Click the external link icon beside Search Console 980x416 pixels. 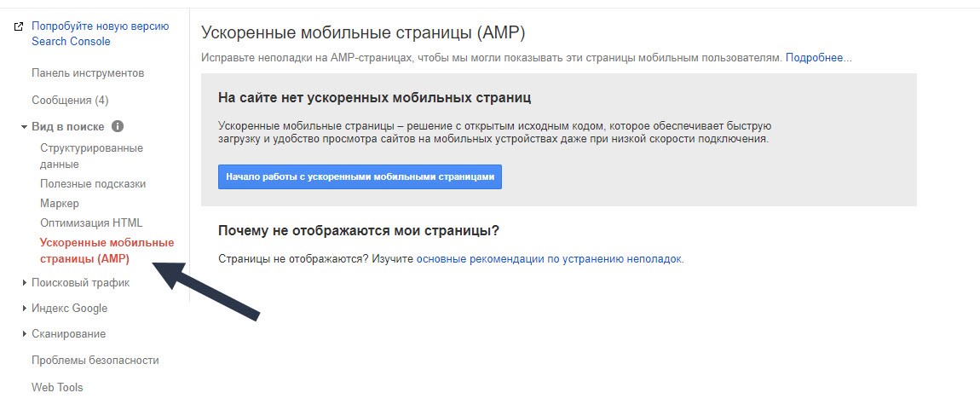(18, 27)
